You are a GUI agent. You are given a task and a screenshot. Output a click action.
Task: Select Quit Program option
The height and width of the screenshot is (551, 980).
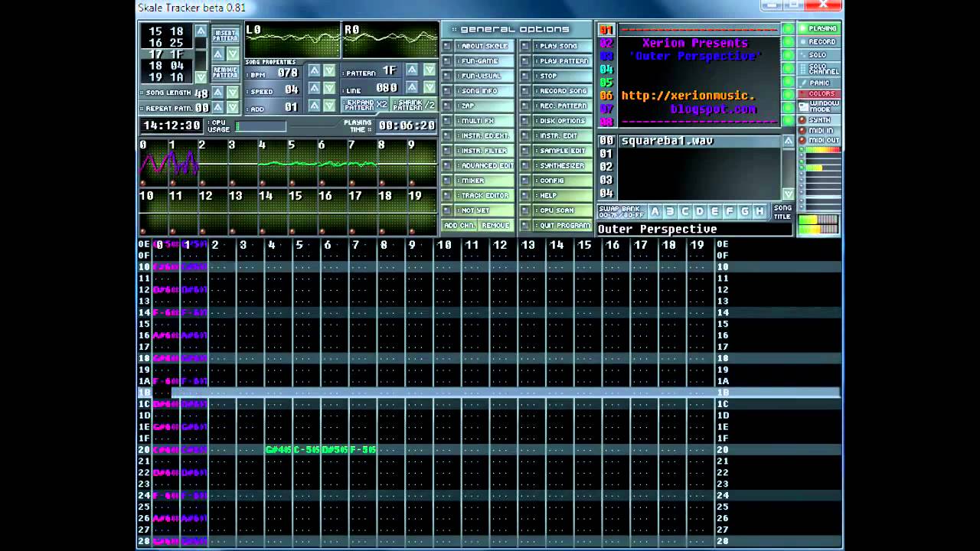pos(563,226)
